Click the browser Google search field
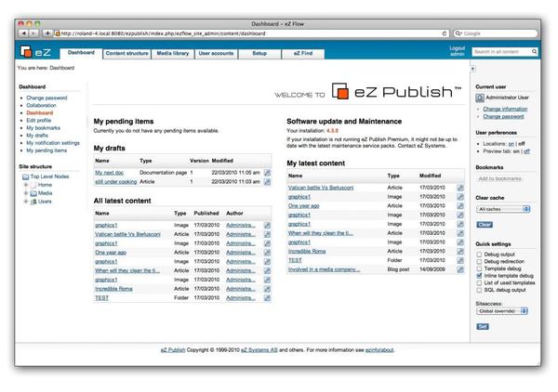Screen dimensions: 558x392 [496, 33]
